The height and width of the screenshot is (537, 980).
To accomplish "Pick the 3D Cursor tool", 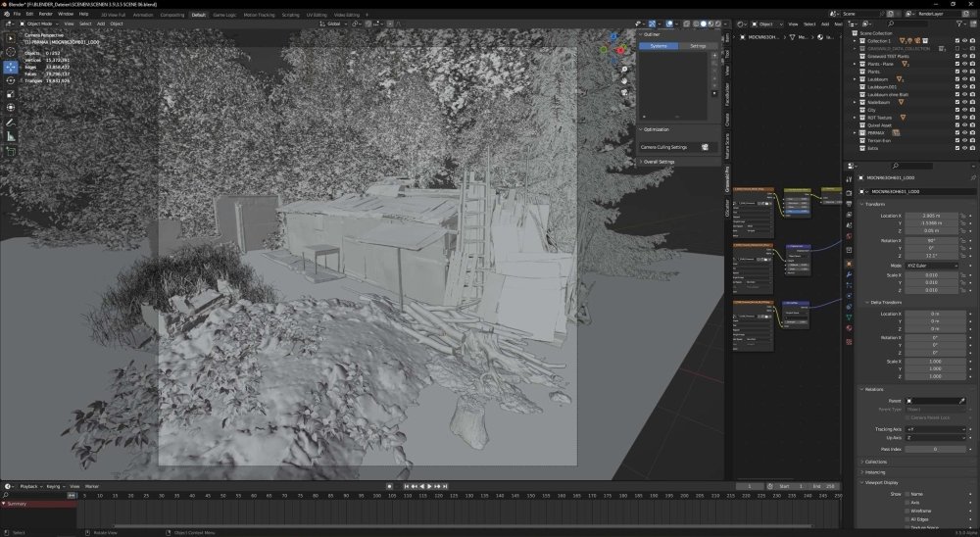I will point(11,52).
